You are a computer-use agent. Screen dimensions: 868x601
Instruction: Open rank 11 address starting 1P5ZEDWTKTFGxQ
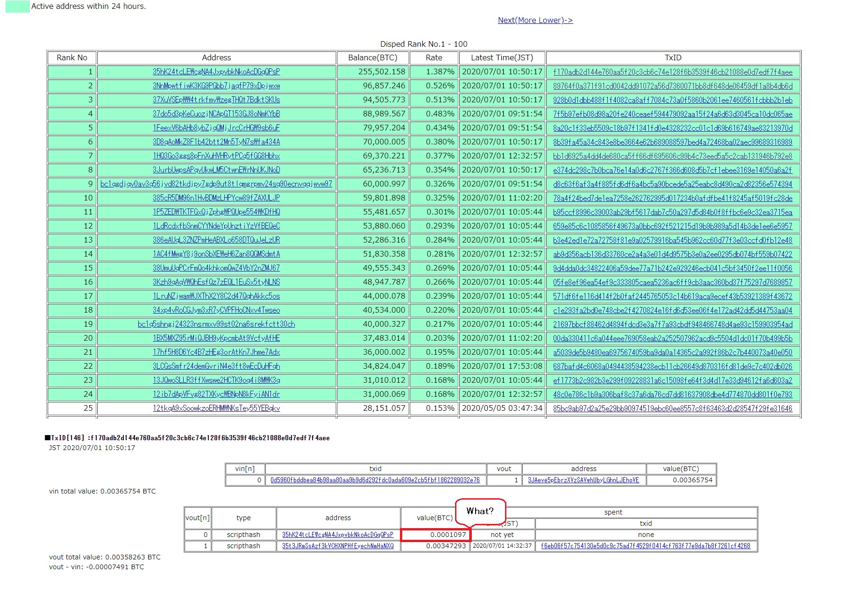216,212
